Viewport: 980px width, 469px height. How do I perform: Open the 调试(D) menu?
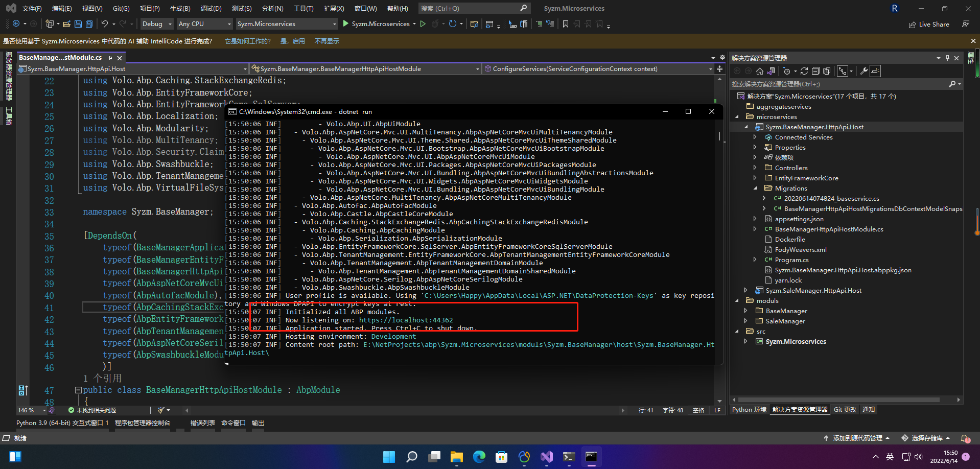pos(211,8)
